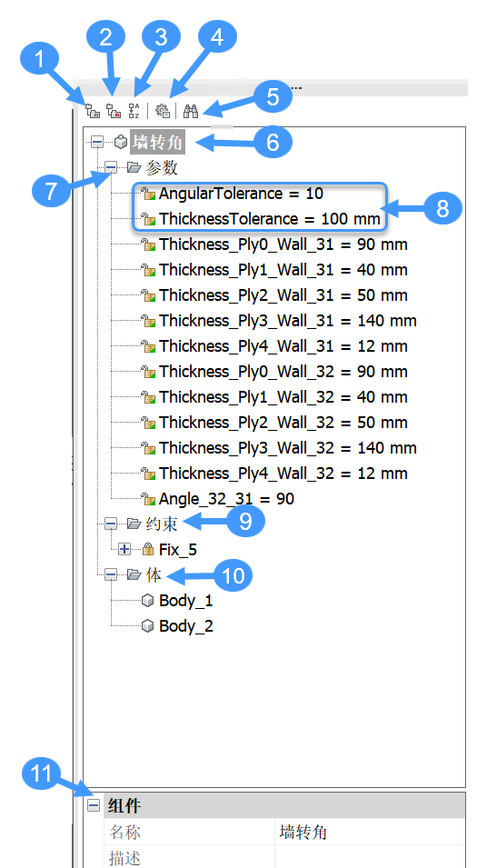Open the gear settings icon in toolbar
The height and width of the screenshot is (868, 477).
click(x=163, y=110)
